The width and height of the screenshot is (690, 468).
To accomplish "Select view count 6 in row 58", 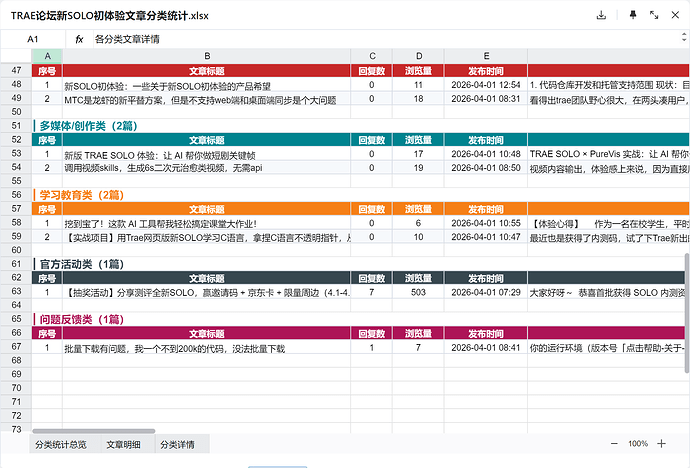I will tap(418, 223).
